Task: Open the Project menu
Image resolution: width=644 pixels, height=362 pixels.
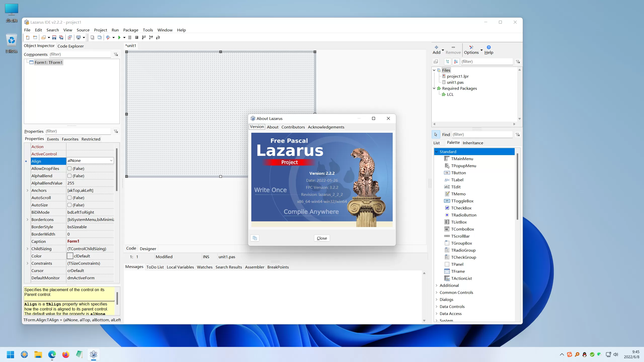Action: tap(101, 30)
